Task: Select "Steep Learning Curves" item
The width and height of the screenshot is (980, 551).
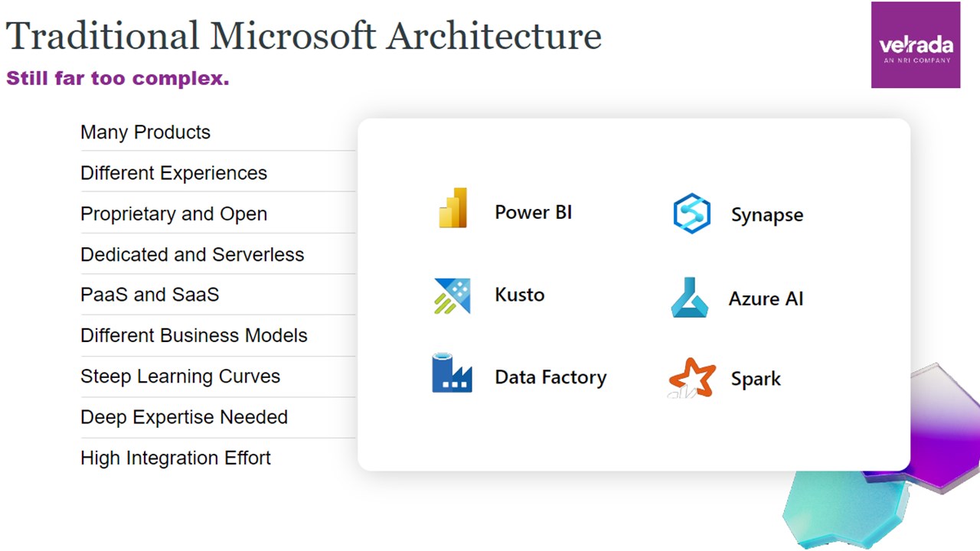Action: pyautogui.click(x=180, y=377)
